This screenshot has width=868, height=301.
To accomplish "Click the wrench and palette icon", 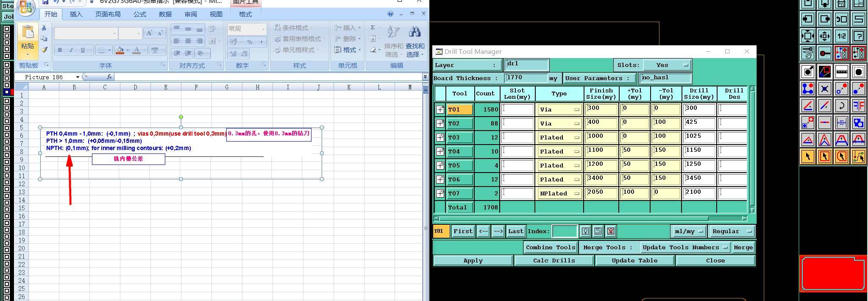I will tap(808, 53).
